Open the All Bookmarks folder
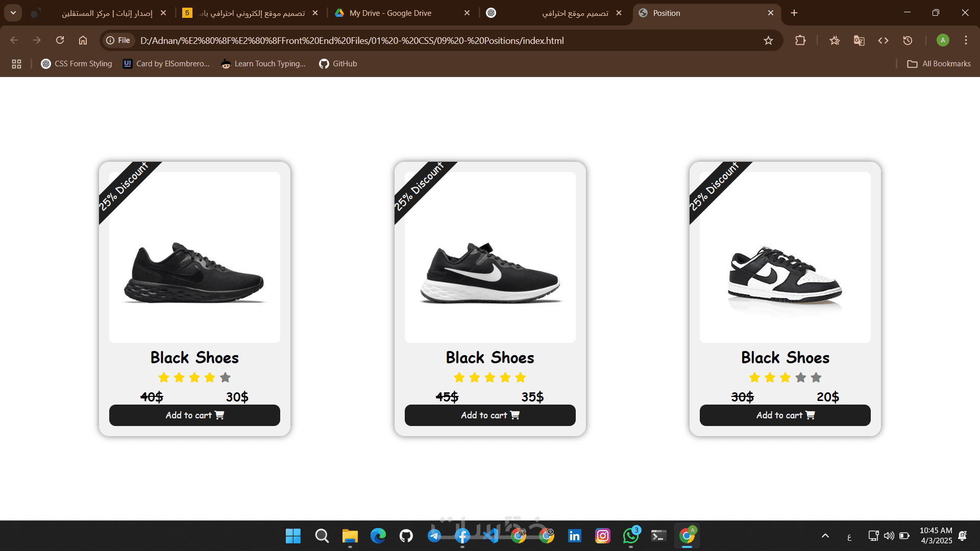The width and height of the screenshot is (980, 551). (939, 64)
